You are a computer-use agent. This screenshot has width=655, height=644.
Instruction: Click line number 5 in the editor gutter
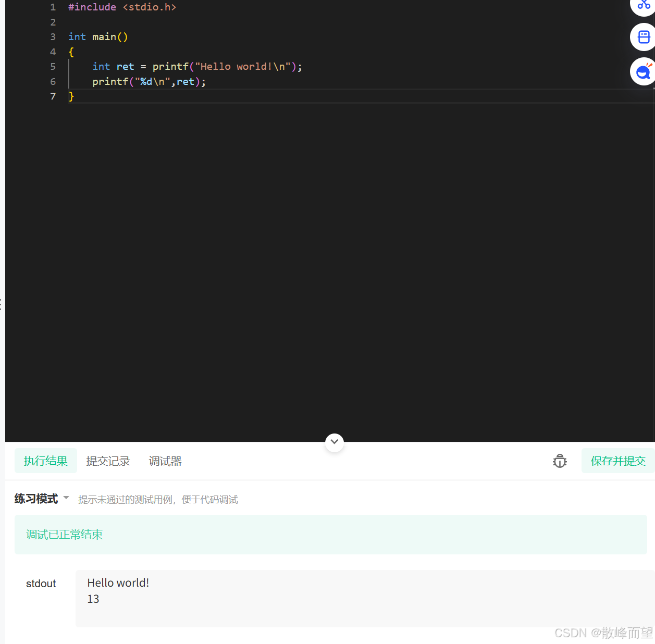pos(53,66)
